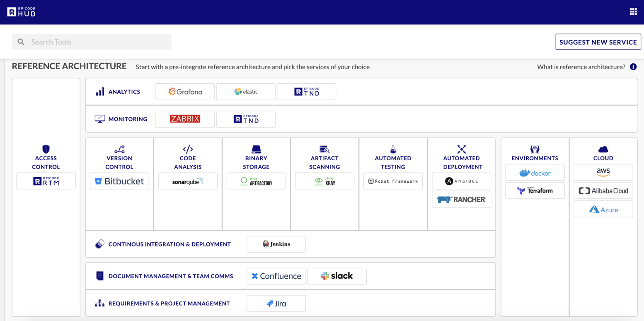Screen dimensions: 644x321
Task: Click inside the Search Tools field
Action: (x=92, y=41)
